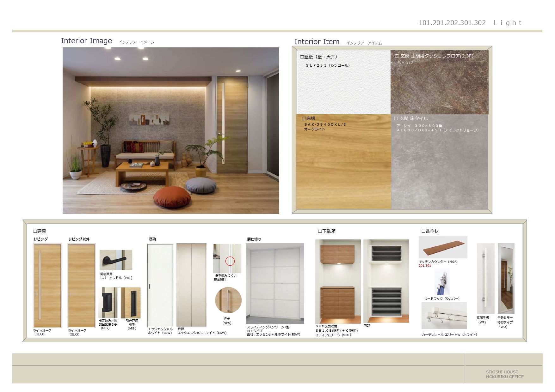Pick the gray entrance floor tile swatch
Screen dimensions: 555x392
[x=440, y=167]
